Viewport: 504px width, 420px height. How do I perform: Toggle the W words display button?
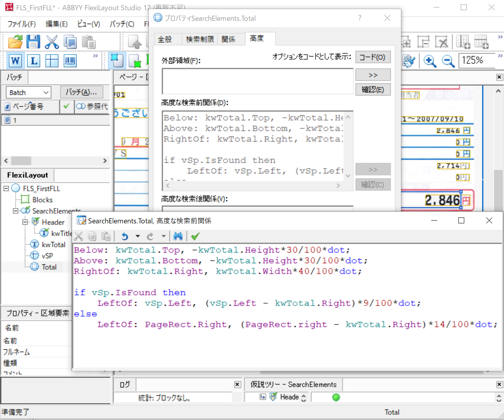pyautogui.click(x=15, y=61)
